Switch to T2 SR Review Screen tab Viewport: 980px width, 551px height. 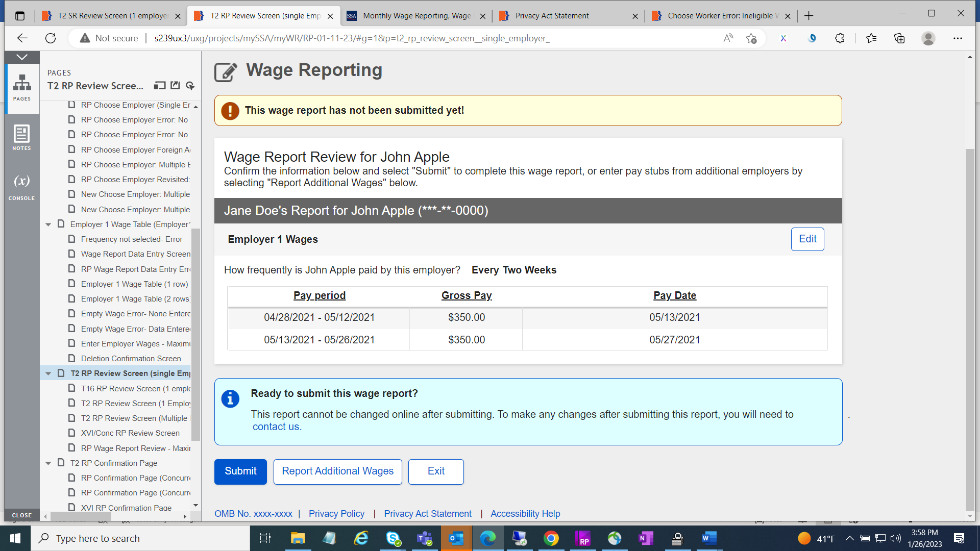tap(112, 16)
